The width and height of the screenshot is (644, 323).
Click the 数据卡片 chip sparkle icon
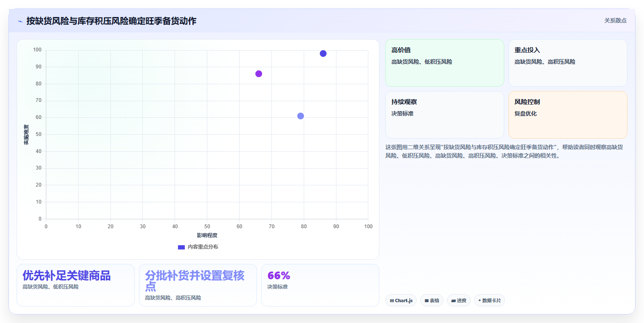pyautogui.click(x=480, y=300)
